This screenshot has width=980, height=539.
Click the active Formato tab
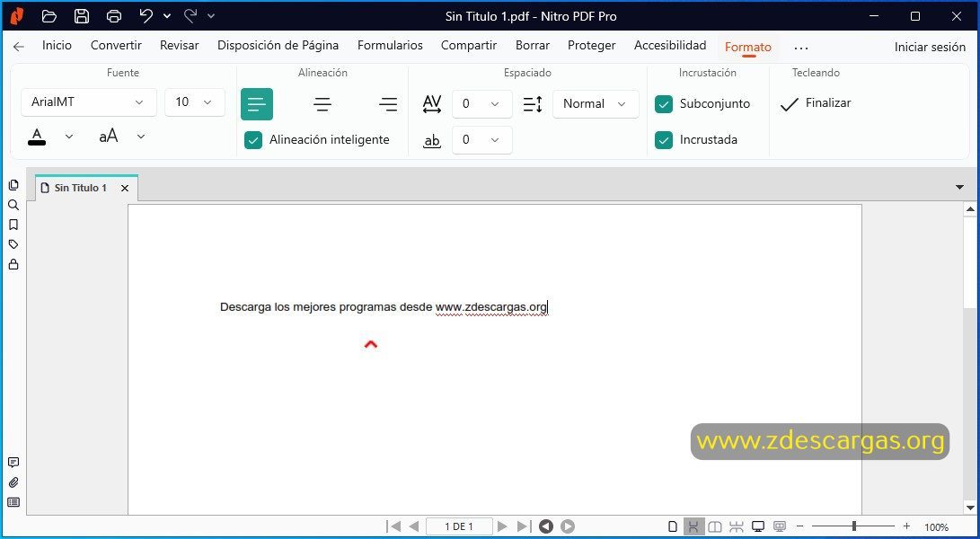click(748, 47)
